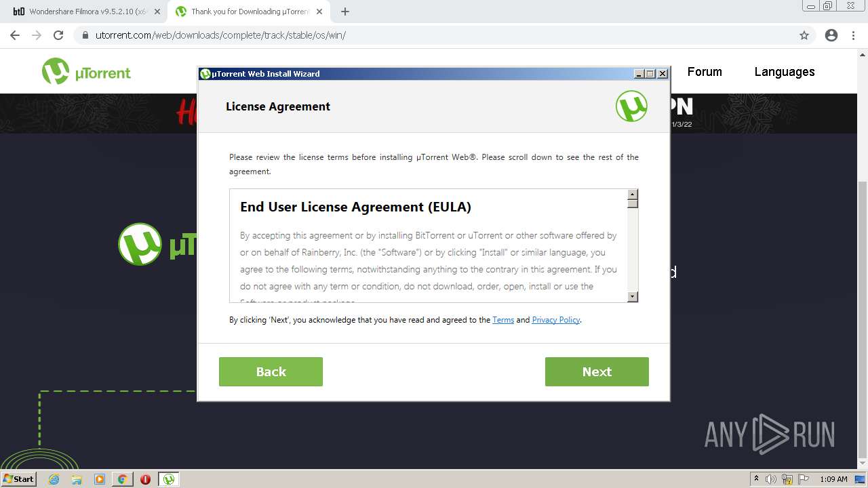Close the µTorrent Web Install Wizard
The image size is (868, 488).
point(663,74)
